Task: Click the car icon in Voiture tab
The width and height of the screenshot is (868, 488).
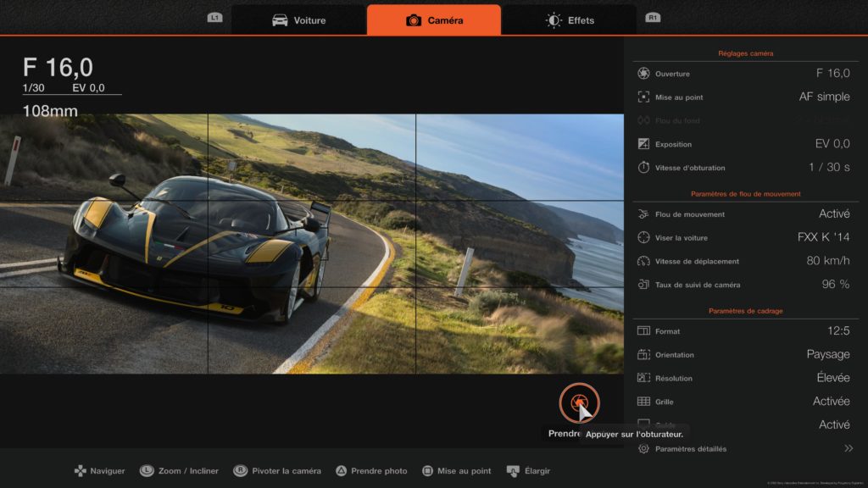Action: [x=280, y=20]
